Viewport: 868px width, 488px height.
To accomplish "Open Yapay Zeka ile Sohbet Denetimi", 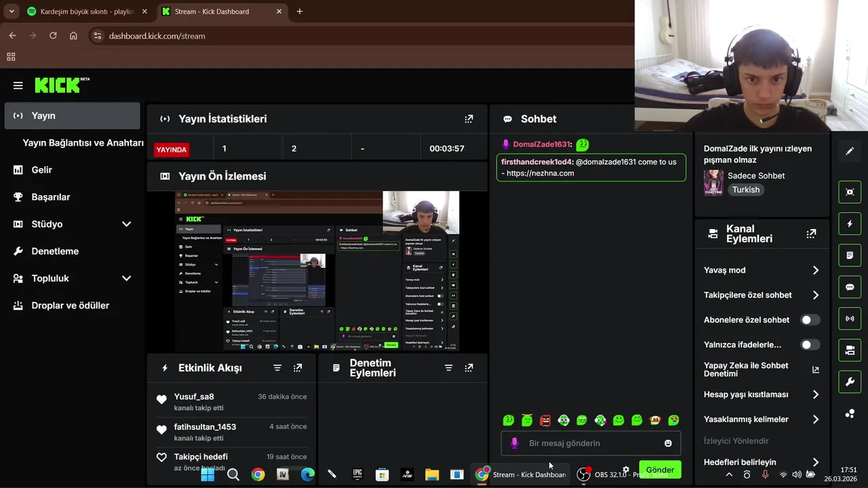I will 762,369.
